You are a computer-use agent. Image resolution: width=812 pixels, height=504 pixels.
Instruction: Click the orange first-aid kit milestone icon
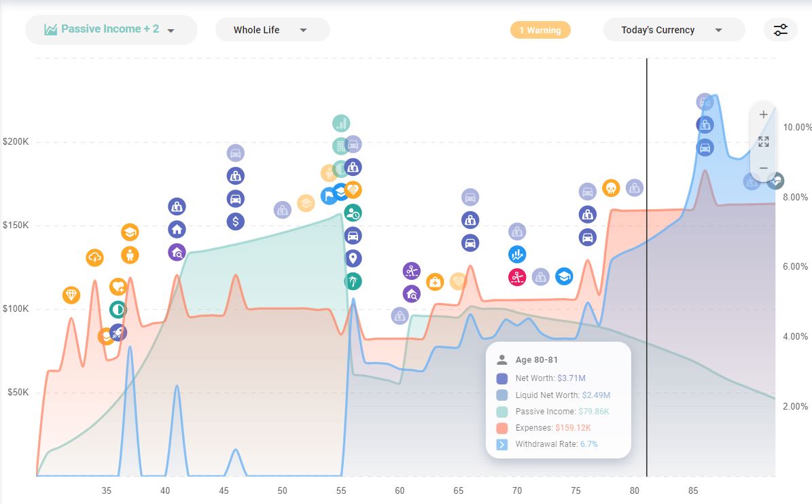click(x=435, y=281)
